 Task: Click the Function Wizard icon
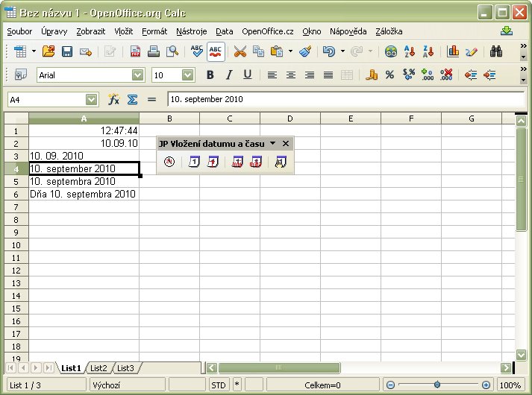point(113,99)
